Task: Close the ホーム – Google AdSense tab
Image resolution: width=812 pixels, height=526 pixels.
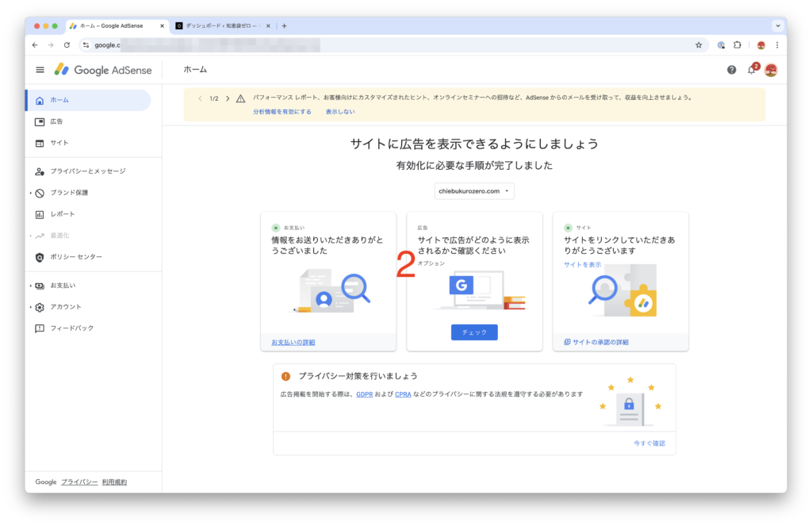Action: point(162,26)
